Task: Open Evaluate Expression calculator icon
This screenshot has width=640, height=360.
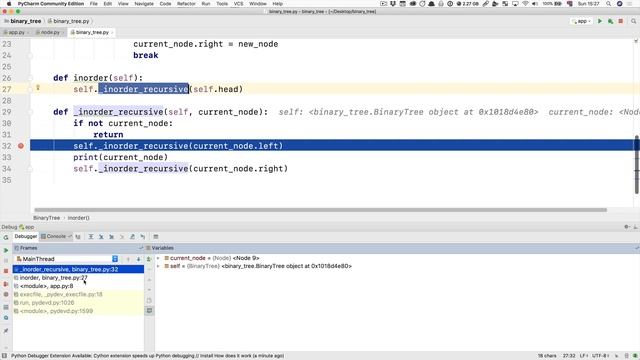Action: 156,237
